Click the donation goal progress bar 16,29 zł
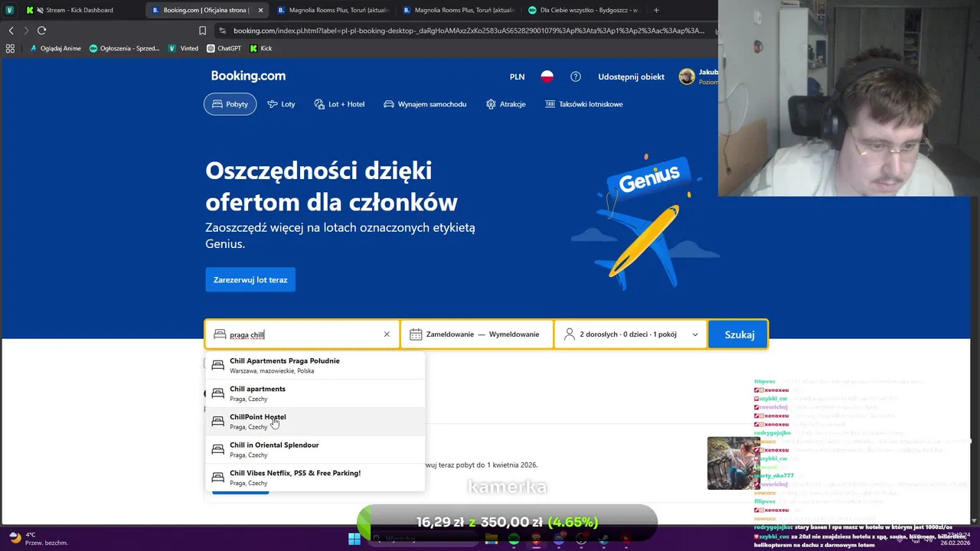The height and width of the screenshot is (551, 980). [507, 522]
